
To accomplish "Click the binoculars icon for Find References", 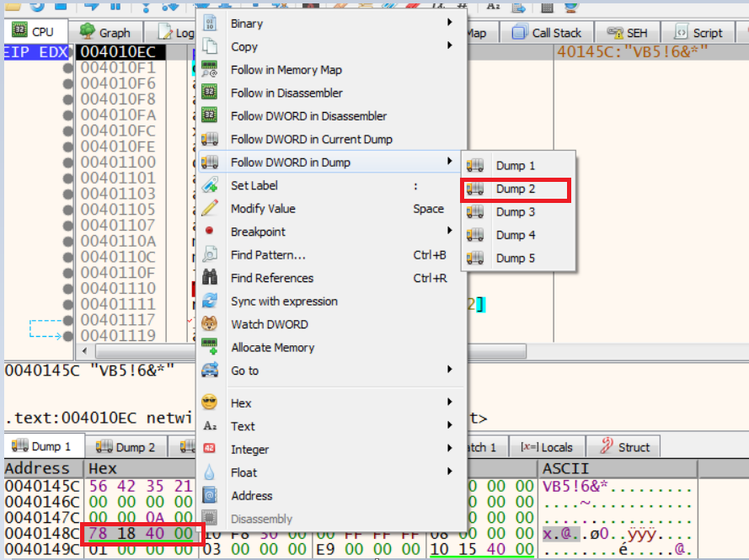I will [210, 278].
